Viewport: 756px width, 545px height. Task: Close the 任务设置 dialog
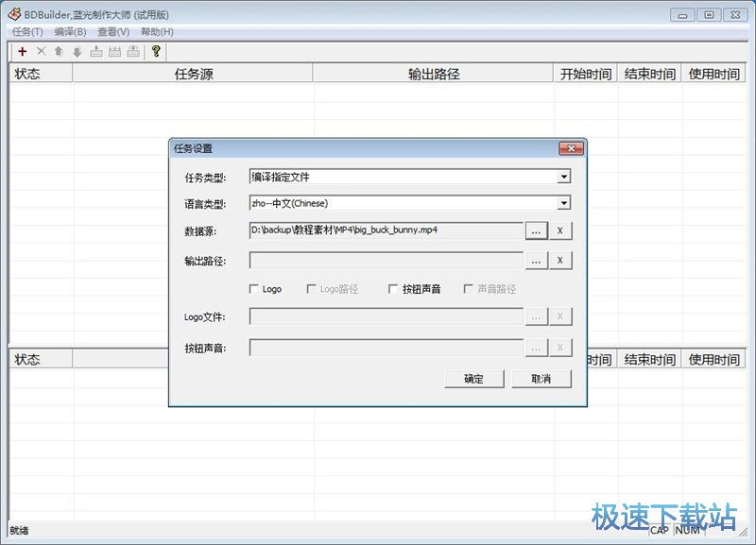pyautogui.click(x=571, y=148)
